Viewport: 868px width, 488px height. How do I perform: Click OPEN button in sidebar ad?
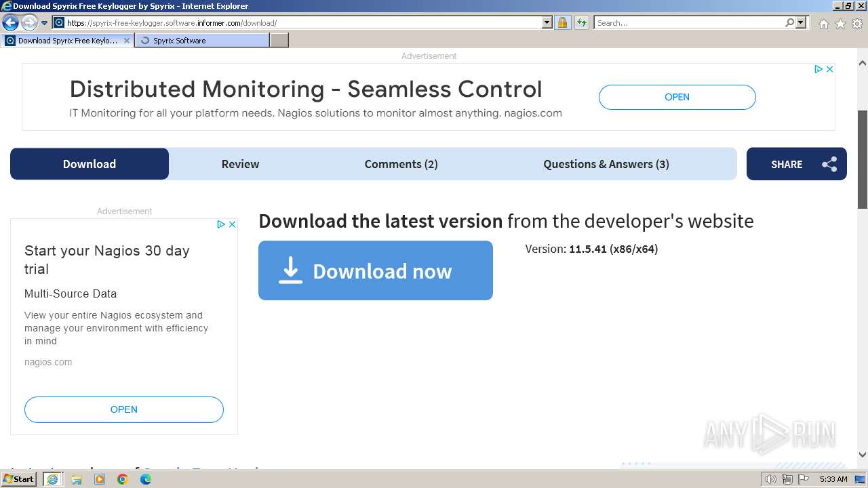pyautogui.click(x=124, y=409)
